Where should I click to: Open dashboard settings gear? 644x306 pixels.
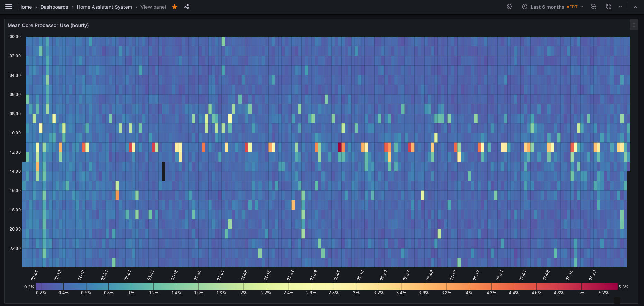[x=509, y=7]
